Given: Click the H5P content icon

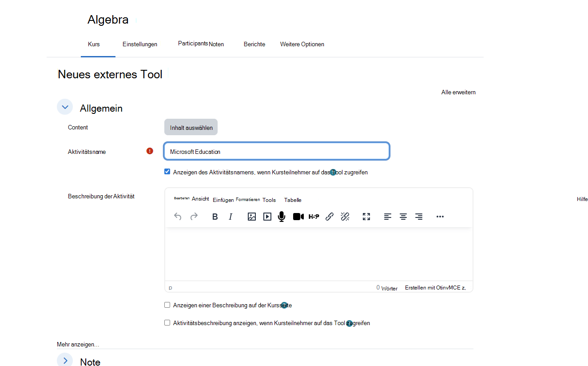Looking at the screenshot, I should pyautogui.click(x=314, y=217).
